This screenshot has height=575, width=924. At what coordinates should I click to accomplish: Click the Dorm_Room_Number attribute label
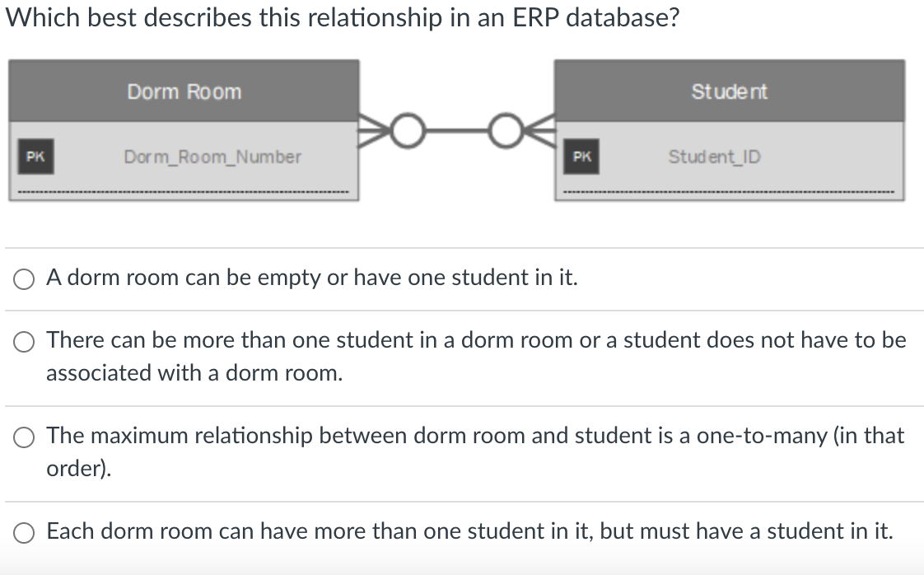coord(212,157)
